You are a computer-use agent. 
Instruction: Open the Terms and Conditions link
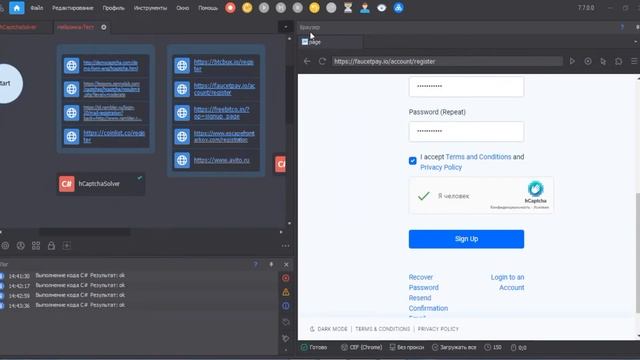tap(478, 157)
